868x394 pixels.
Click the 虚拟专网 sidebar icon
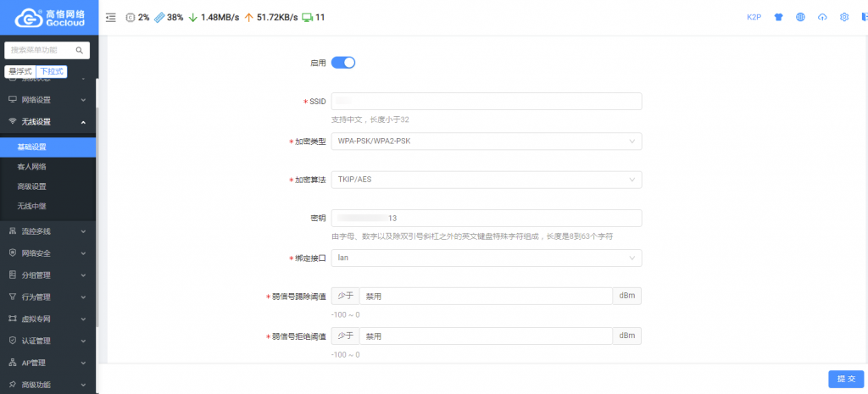pyautogui.click(x=12, y=319)
